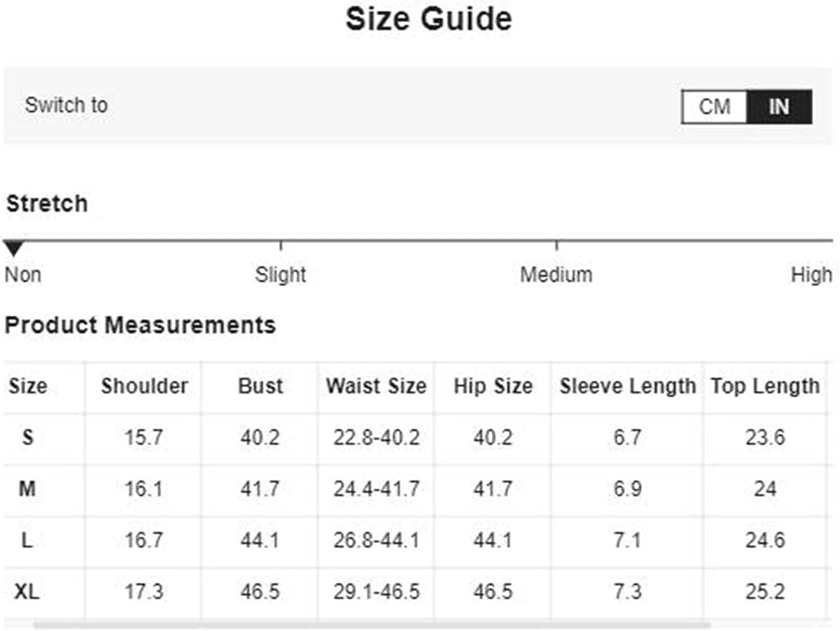
Task: Select the S size row label
Action: (27, 438)
